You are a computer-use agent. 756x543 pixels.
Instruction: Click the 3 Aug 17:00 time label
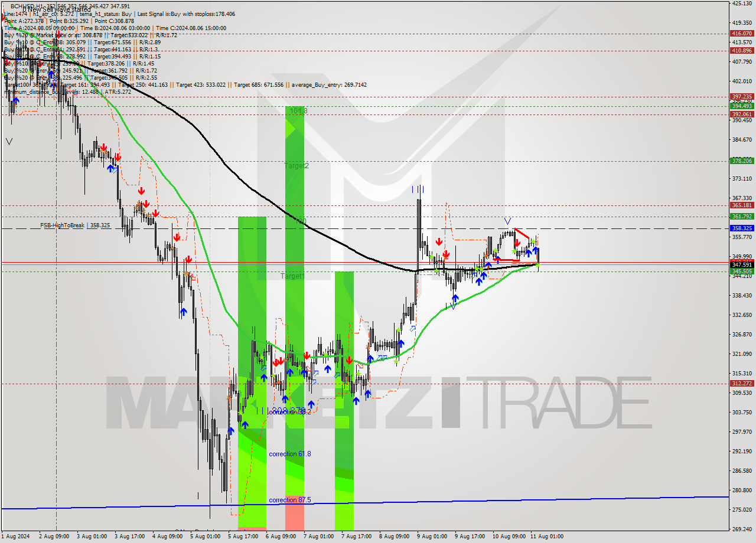click(x=129, y=537)
